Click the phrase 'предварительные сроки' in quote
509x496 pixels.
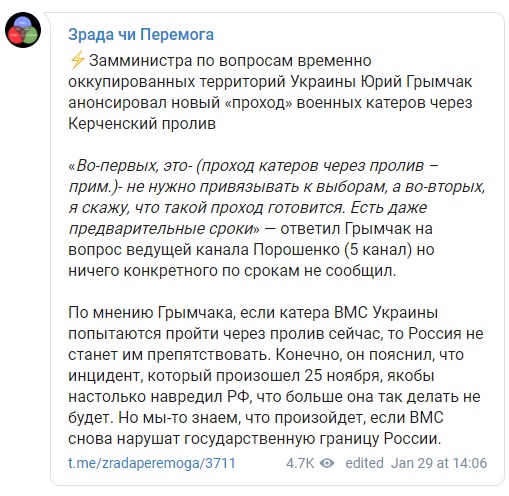[x=162, y=229]
